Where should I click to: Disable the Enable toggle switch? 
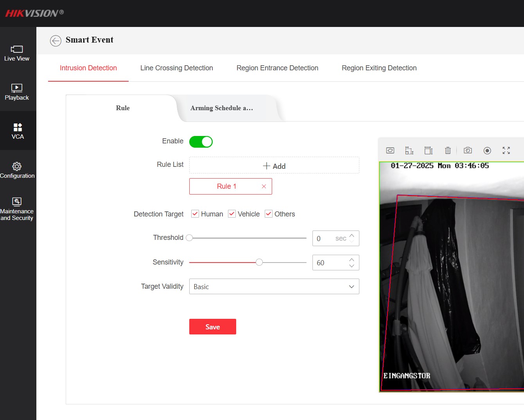click(x=201, y=142)
